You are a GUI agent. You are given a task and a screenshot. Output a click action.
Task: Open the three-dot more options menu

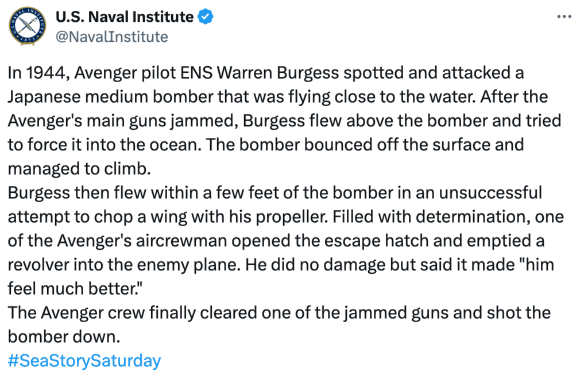tap(565, 17)
